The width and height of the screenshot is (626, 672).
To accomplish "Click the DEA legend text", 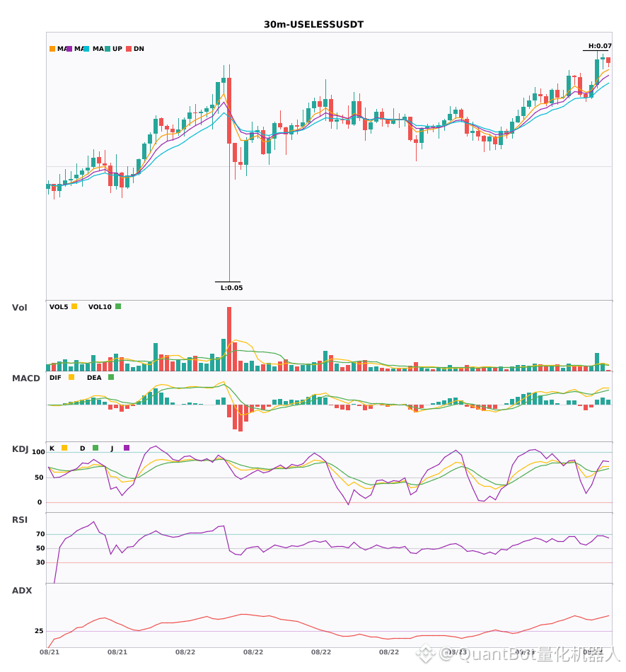I will 94,378.
